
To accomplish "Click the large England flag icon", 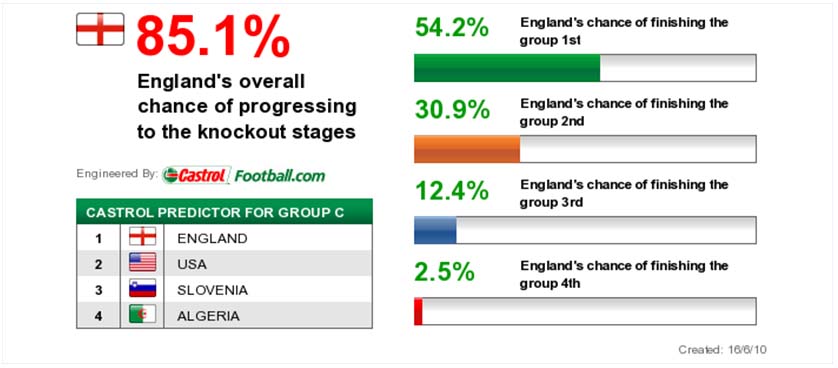I will [x=100, y=29].
